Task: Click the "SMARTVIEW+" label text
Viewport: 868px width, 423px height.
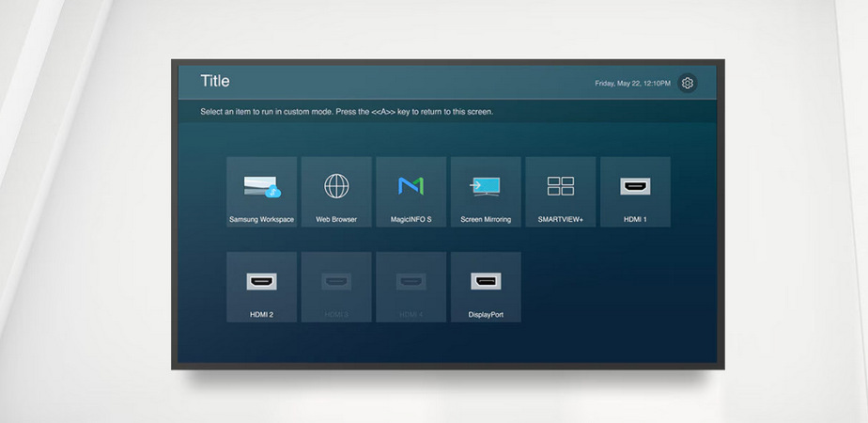Action: (561, 220)
